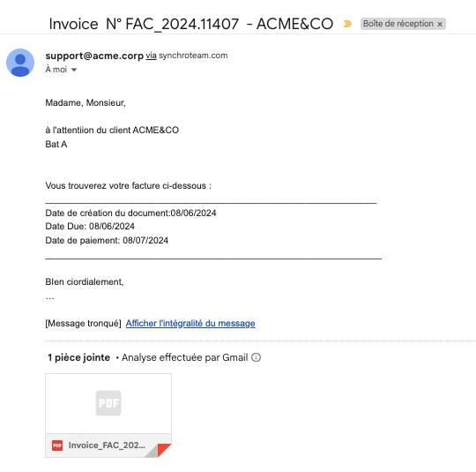Click the red folded corner of attachment

click(x=164, y=450)
